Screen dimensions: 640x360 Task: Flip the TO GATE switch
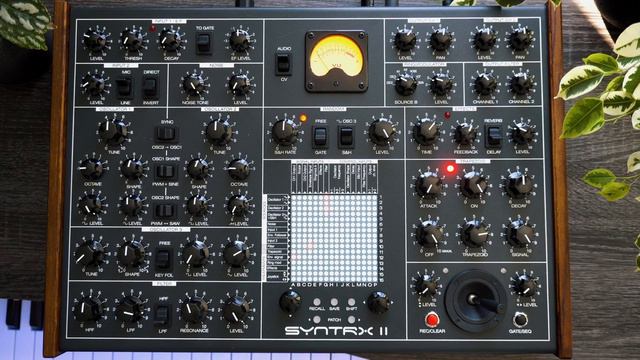coord(204,43)
